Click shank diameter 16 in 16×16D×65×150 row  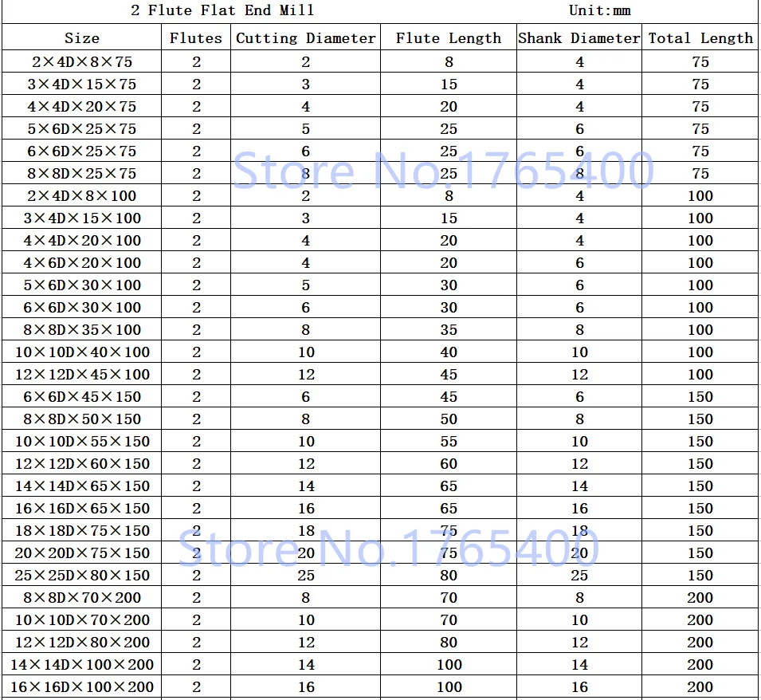pos(579,508)
